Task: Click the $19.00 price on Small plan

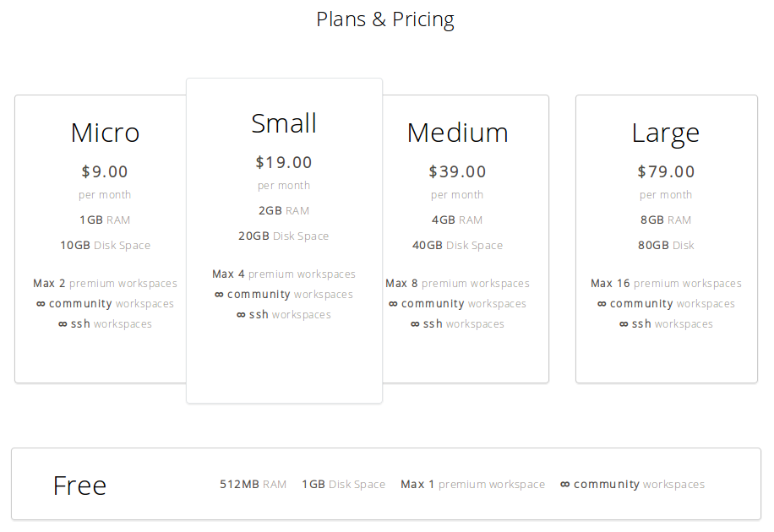Action: pos(284,162)
